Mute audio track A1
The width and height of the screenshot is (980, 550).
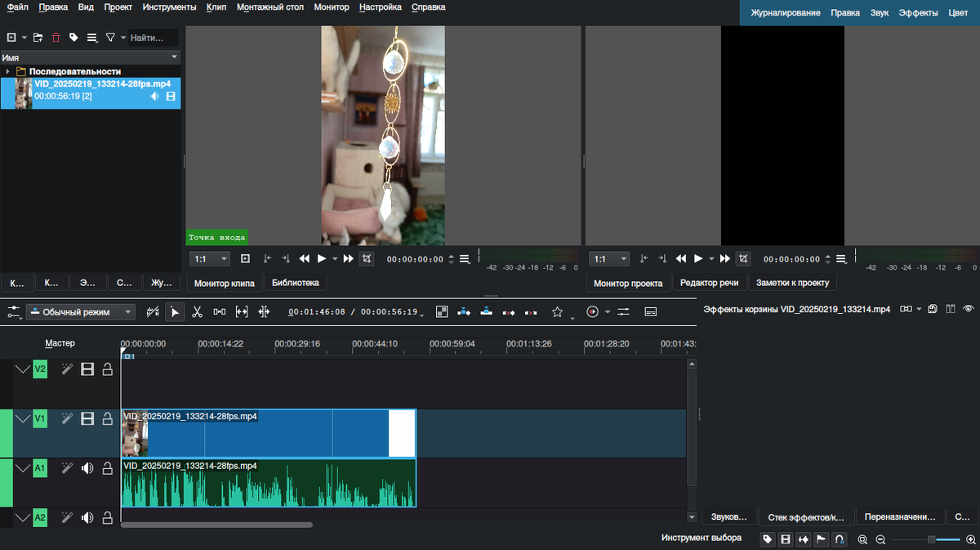87,468
